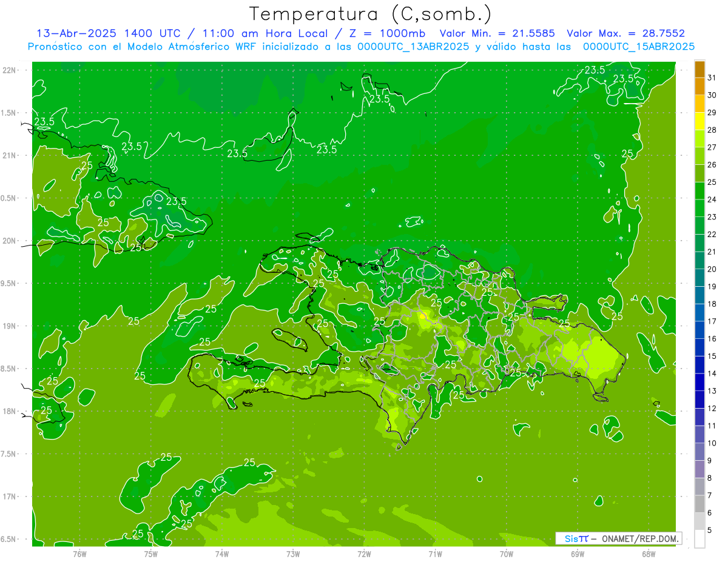Screen dimensions: 728x562
Task: Click the orange-brown colorbar segment above 31
Action: (699, 69)
